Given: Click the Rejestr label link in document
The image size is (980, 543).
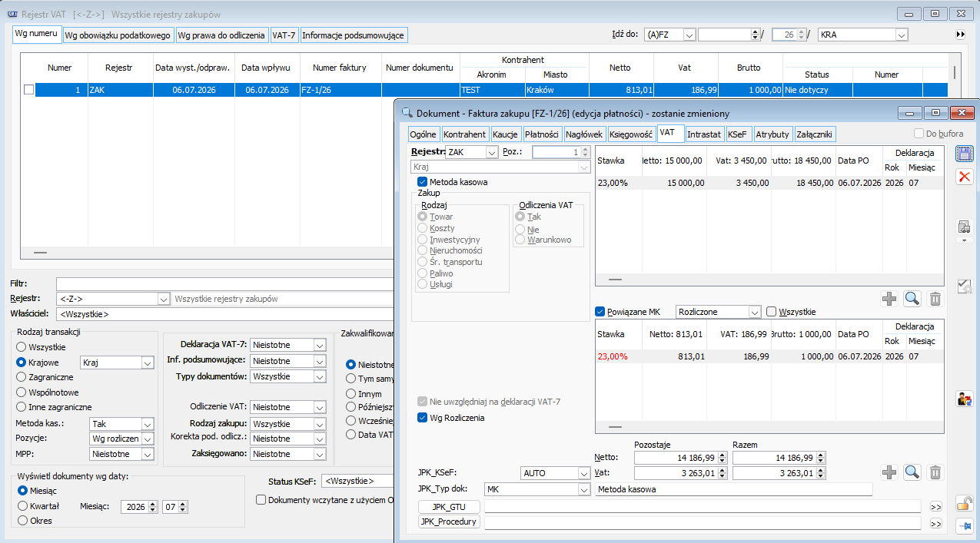Looking at the screenshot, I should 427,152.
